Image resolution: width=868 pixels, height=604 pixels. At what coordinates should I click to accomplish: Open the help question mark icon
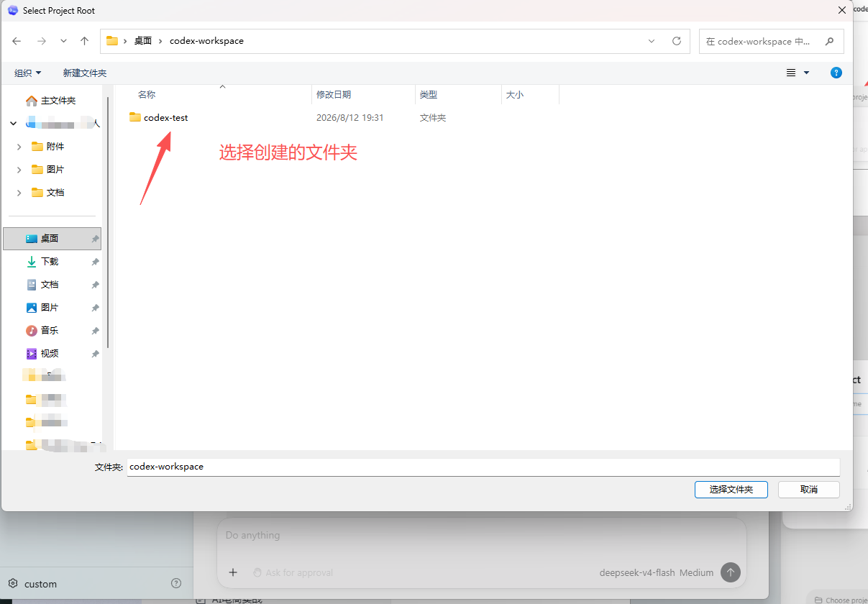pos(836,73)
